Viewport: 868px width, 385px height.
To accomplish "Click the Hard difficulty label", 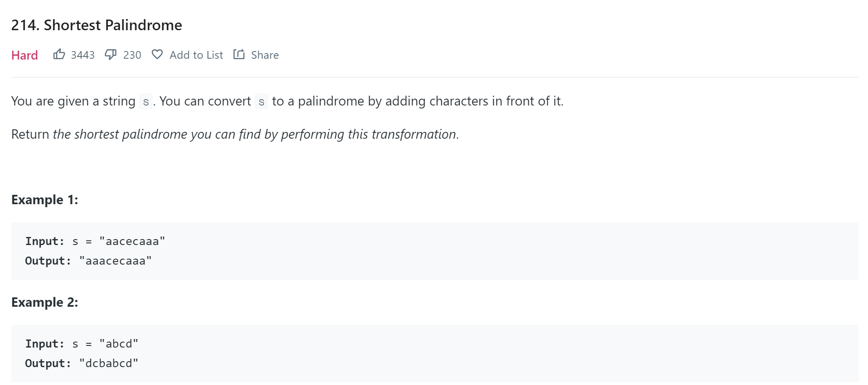I will coord(25,55).
